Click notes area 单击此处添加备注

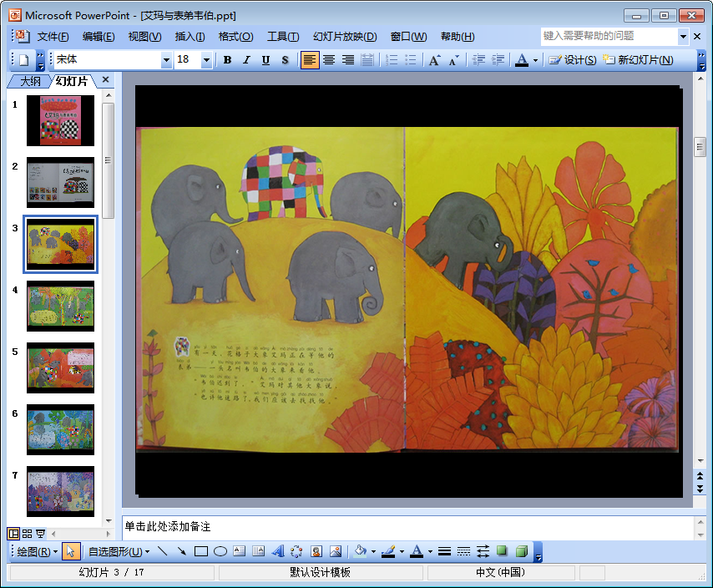pyautogui.click(x=167, y=526)
